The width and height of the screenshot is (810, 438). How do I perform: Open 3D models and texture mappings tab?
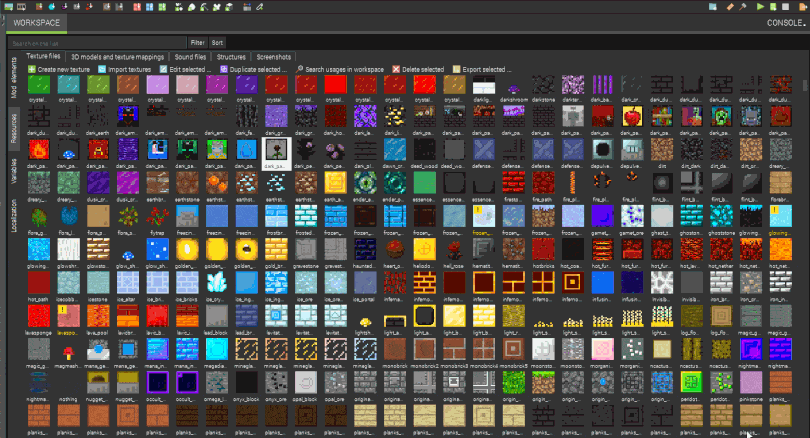pos(117,57)
